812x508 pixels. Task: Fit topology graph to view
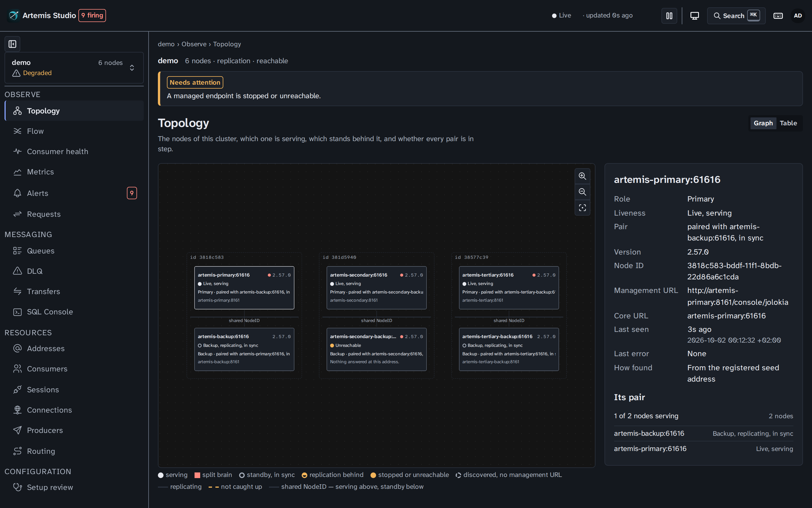(x=582, y=208)
